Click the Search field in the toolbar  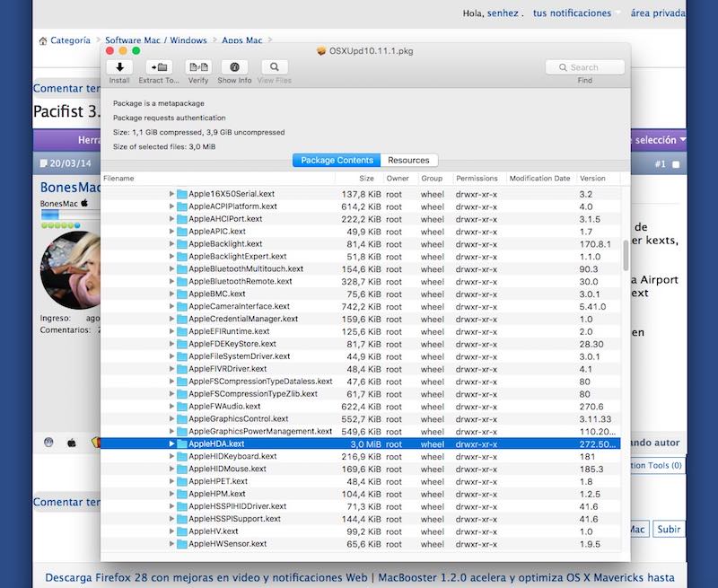[585, 67]
